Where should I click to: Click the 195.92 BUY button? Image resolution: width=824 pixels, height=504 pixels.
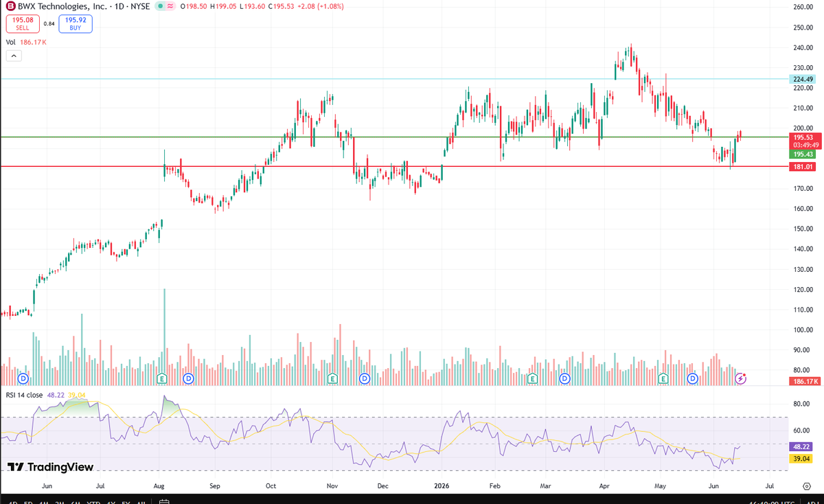[x=76, y=24]
